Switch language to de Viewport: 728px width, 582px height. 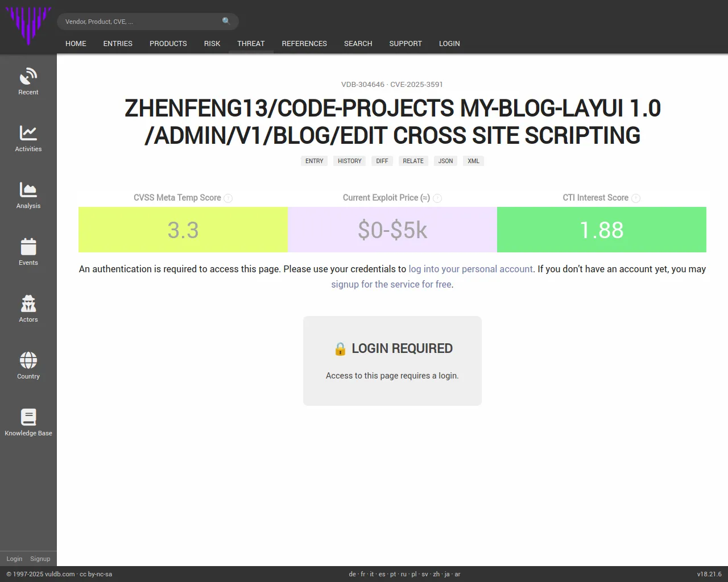[352, 574]
